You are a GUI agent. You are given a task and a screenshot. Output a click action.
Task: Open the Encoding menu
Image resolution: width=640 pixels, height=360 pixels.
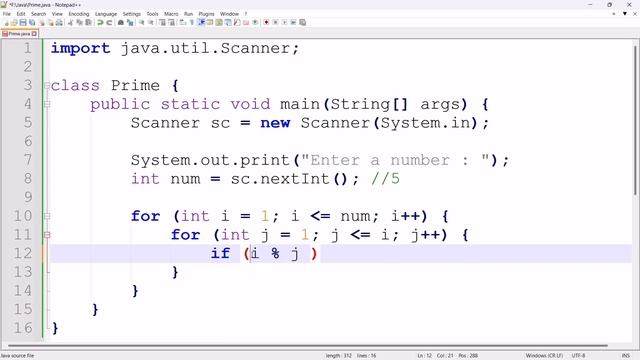coord(79,14)
